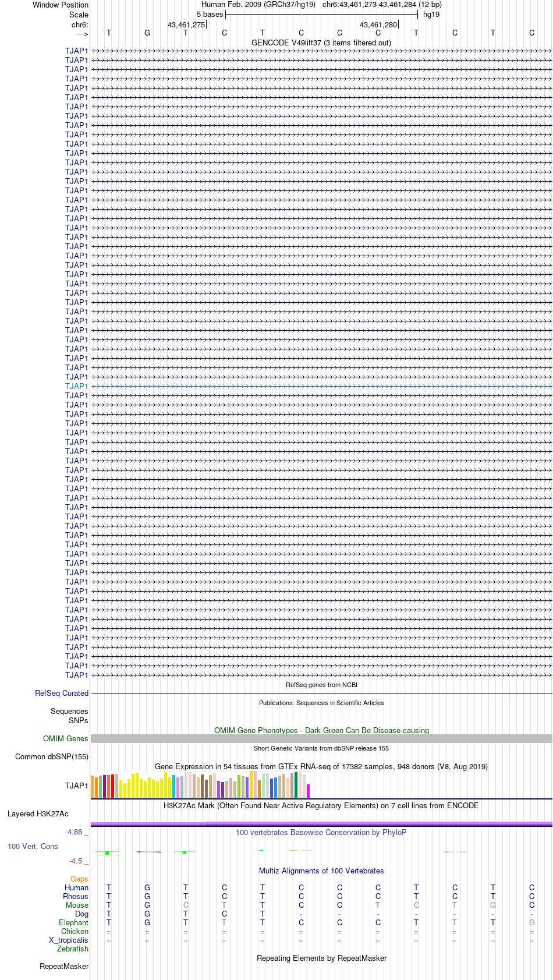This screenshot has height=980, width=553.
Task: Click the RepeatMasker track label
Action: coord(64,966)
